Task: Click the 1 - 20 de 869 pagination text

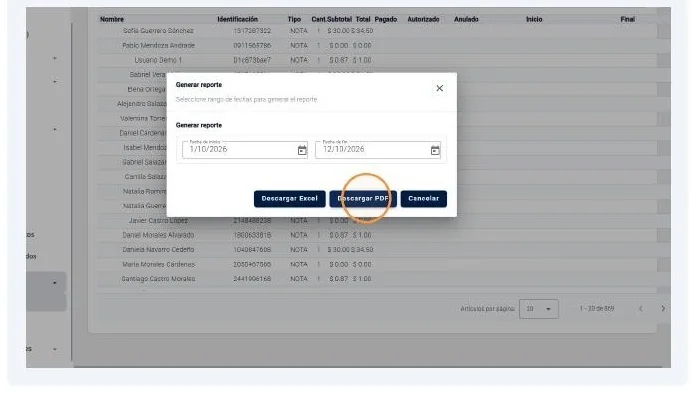Action: tap(597, 308)
